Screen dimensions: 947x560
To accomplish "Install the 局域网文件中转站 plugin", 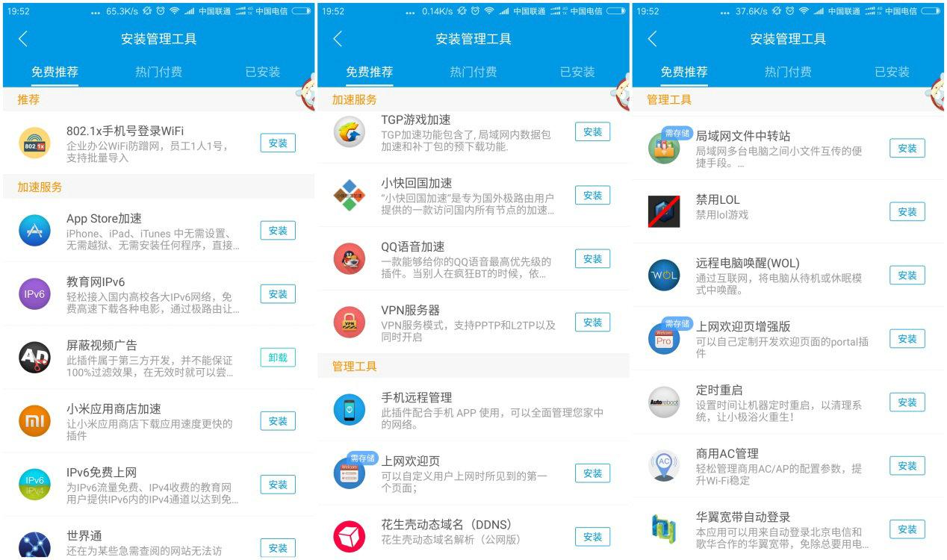I will (x=907, y=148).
